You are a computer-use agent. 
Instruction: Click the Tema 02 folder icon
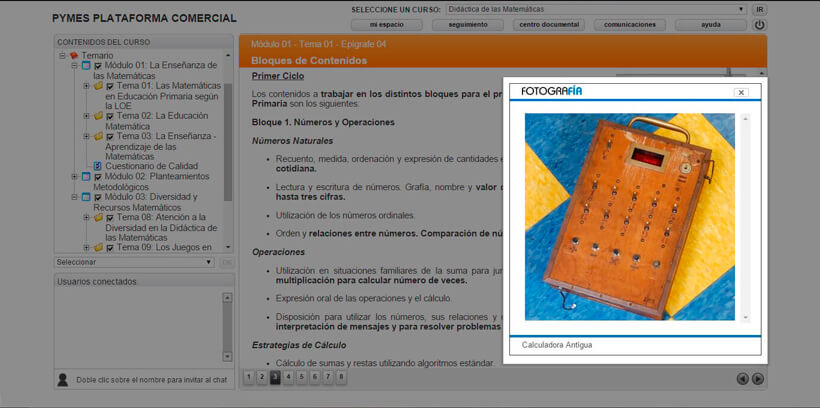[98, 116]
